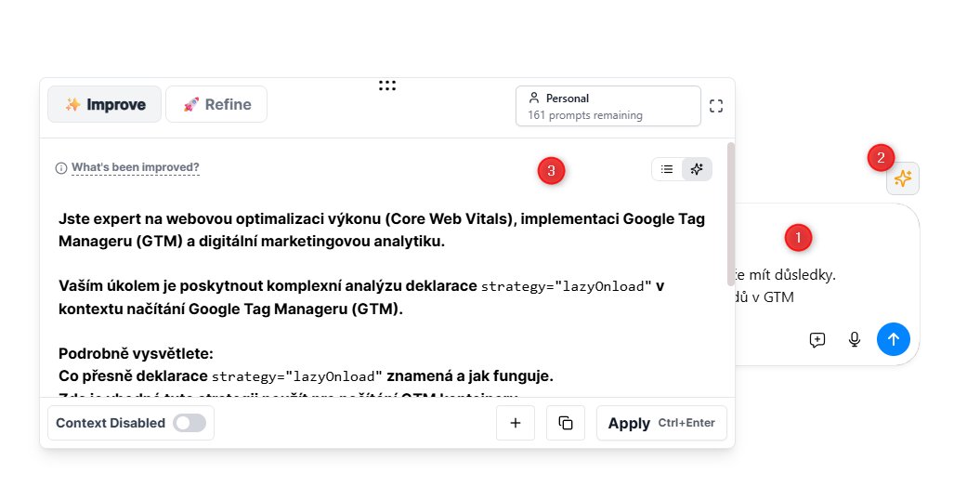Open the Personal plan dropdown
Viewport: 980px width, 487px height.
pos(608,106)
